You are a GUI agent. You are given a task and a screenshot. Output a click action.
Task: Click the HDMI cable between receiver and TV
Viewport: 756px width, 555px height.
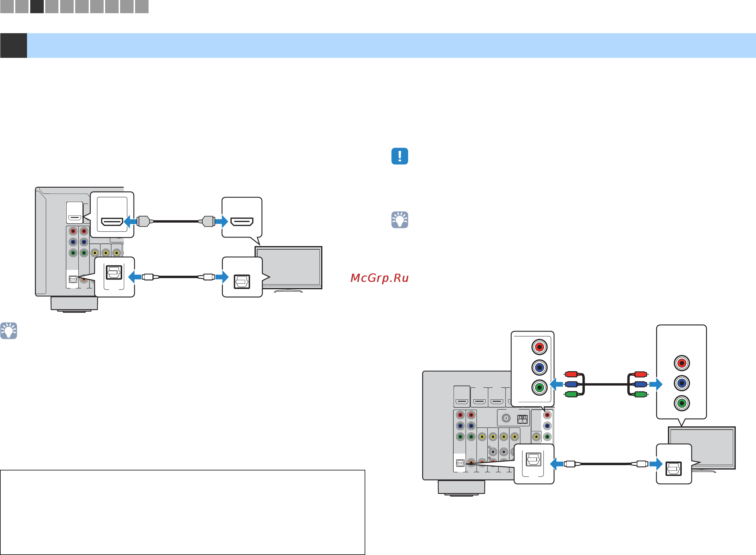click(x=176, y=221)
